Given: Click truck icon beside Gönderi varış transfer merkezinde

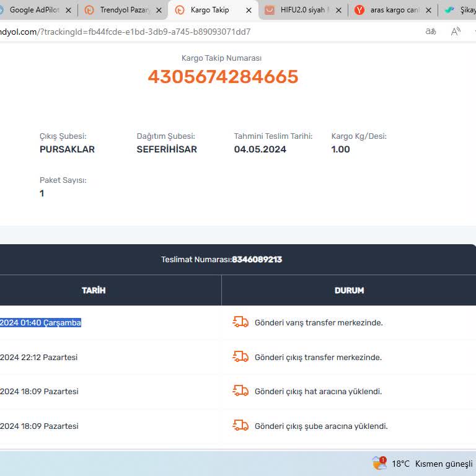Looking at the screenshot, I should point(240,322).
